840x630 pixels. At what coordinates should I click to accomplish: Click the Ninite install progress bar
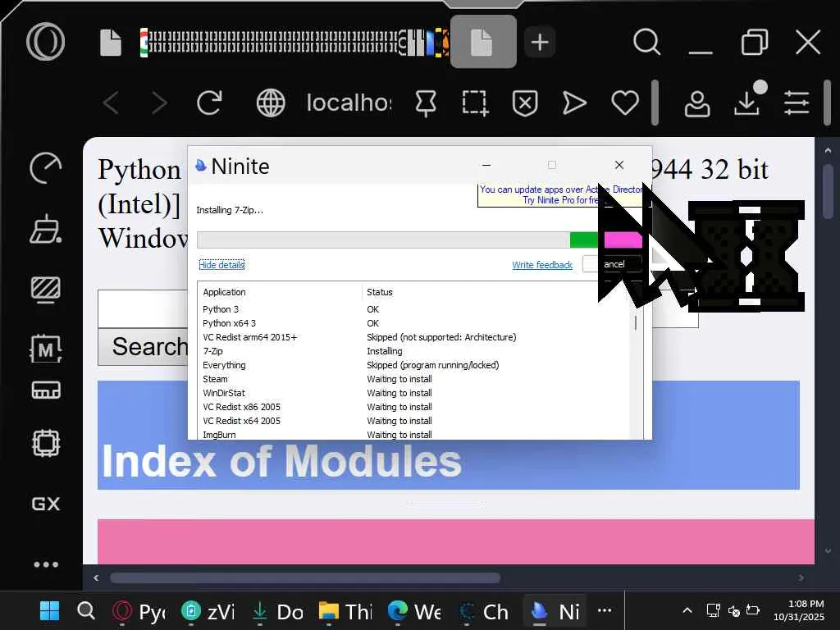point(419,240)
